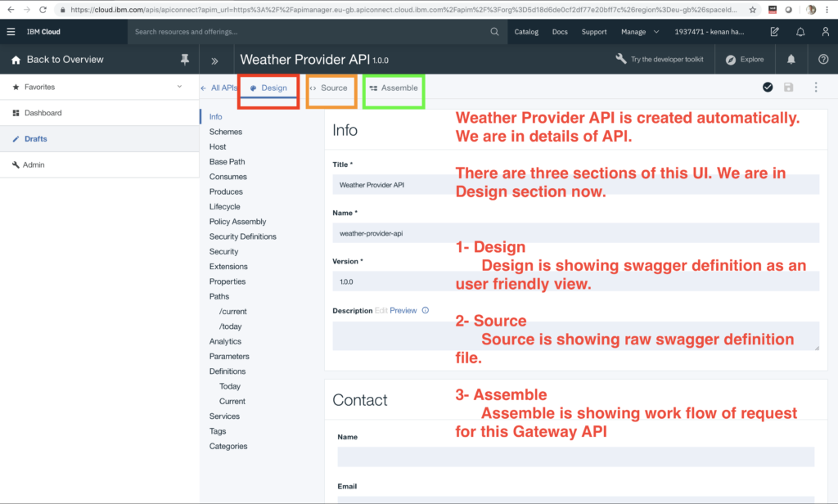This screenshot has height=504, width=838.
Task: Open the browser three-dot menu
Action: click(x=827, y=10)
